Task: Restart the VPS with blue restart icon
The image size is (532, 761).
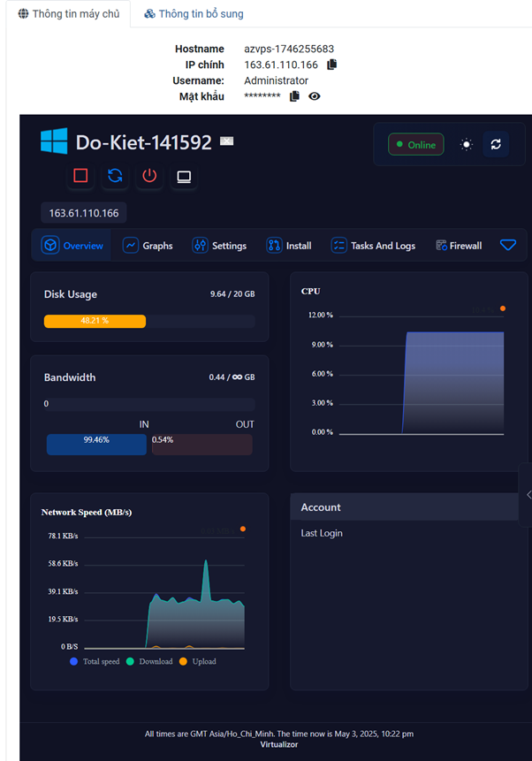Action: [x=115, y=176]
